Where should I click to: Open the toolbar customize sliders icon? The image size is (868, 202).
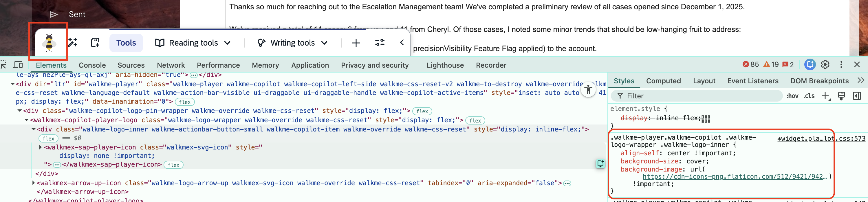(x=380, y=43)
